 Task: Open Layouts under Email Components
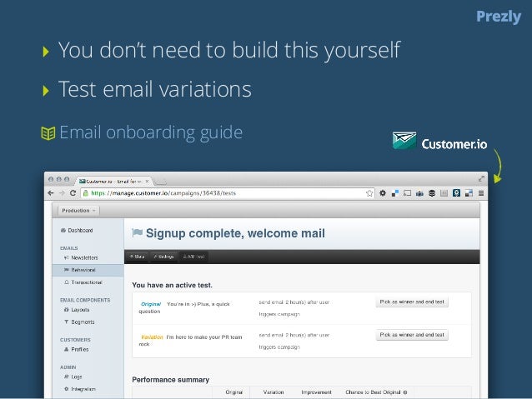tap(77, 310)
